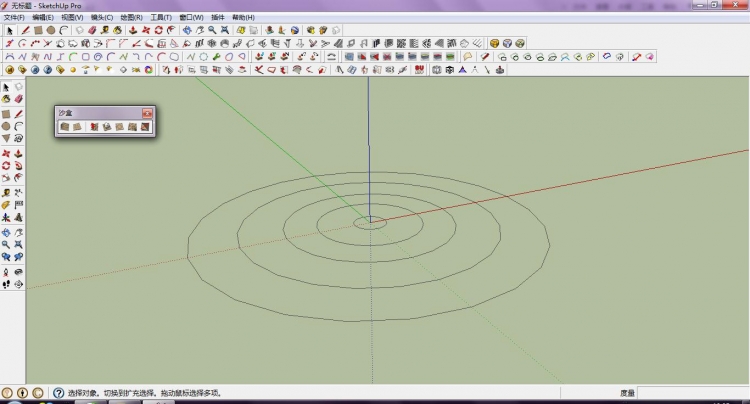The width and height of the screenshot is (750, 404).
Task: Open the 插件 plugins menu
Action: (x=218, y=17)
